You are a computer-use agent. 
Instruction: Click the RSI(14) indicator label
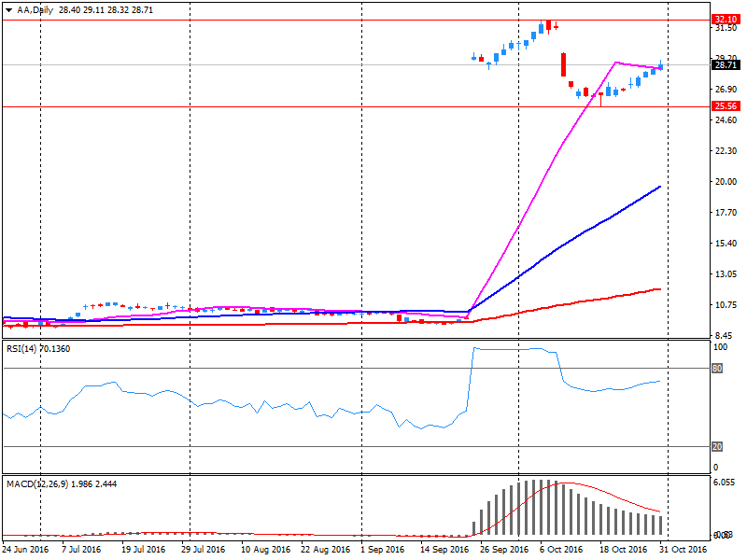tap(24, 349)
